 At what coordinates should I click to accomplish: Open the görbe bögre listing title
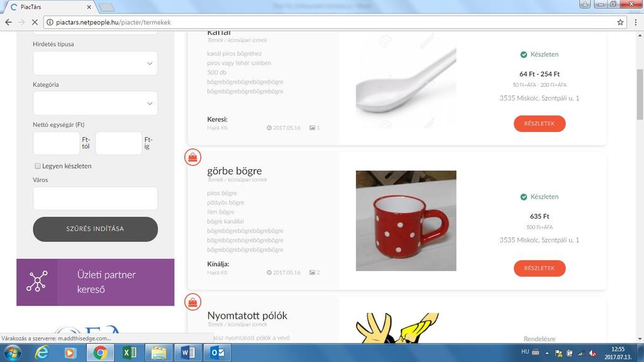[x=234, y=171]
